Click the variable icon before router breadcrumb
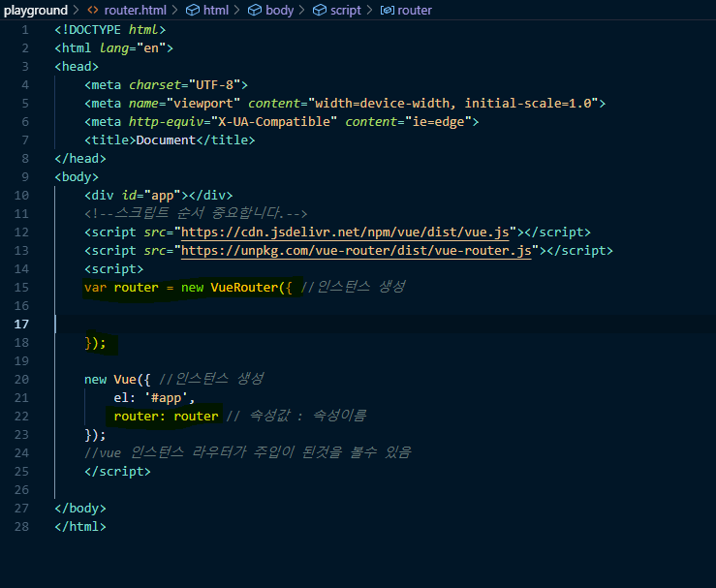This screenshot has height=588, width=716. point(388,10)
